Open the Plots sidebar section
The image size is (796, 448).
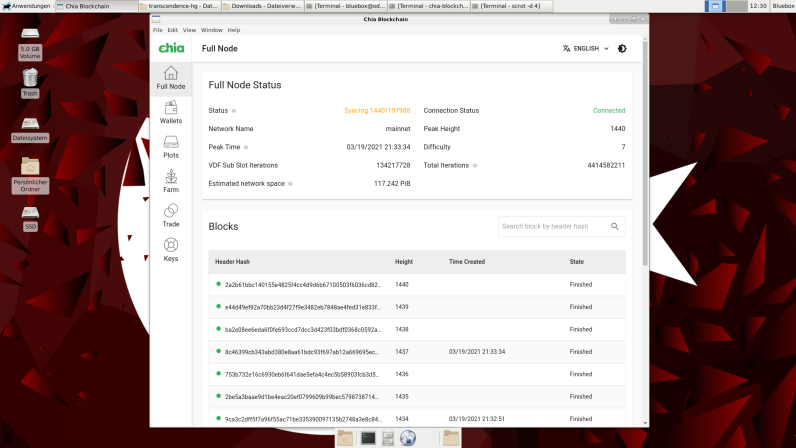(171, 147)
